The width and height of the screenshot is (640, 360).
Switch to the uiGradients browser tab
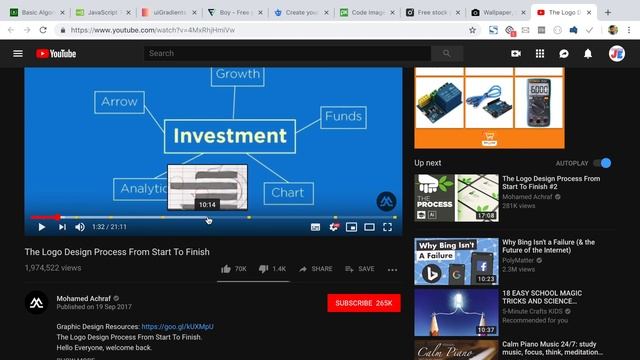pyautogui.click(x=169, y=13)
